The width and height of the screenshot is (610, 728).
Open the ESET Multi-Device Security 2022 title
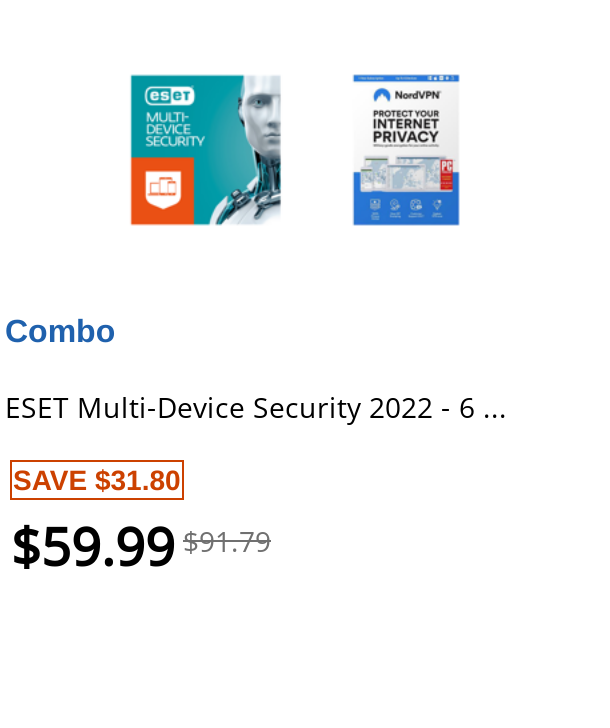(255, 409)
